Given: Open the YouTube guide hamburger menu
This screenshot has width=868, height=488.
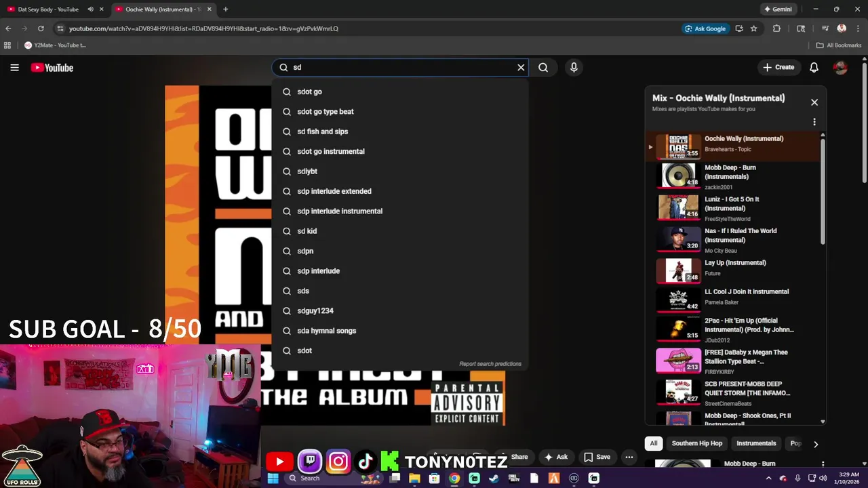Looking at the screenshot, I should [14, 67].
